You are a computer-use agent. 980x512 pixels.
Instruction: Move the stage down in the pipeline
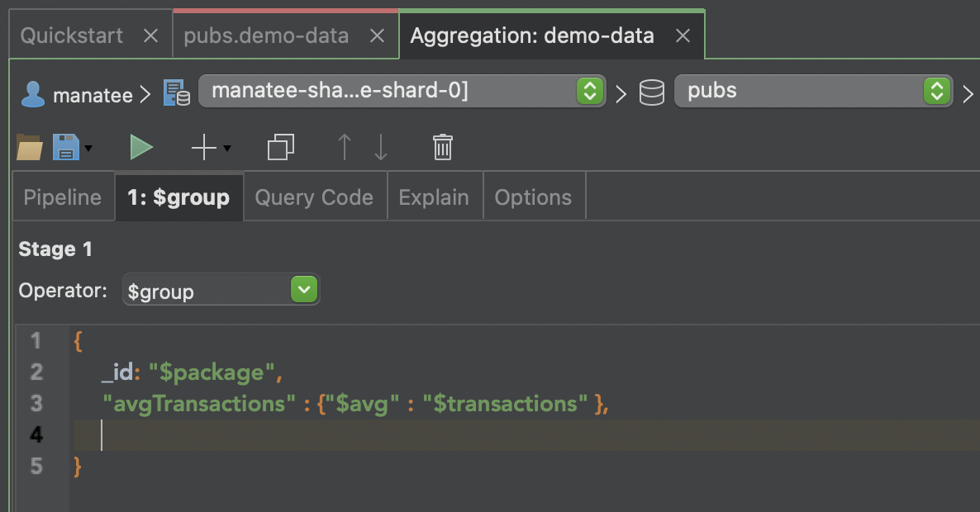[x=380, y=147]
